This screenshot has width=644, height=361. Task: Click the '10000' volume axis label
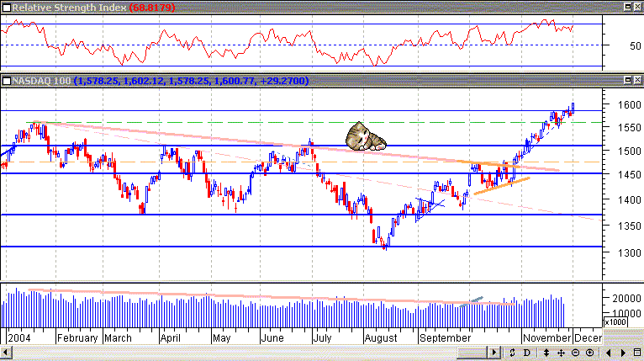click(626, 314)
